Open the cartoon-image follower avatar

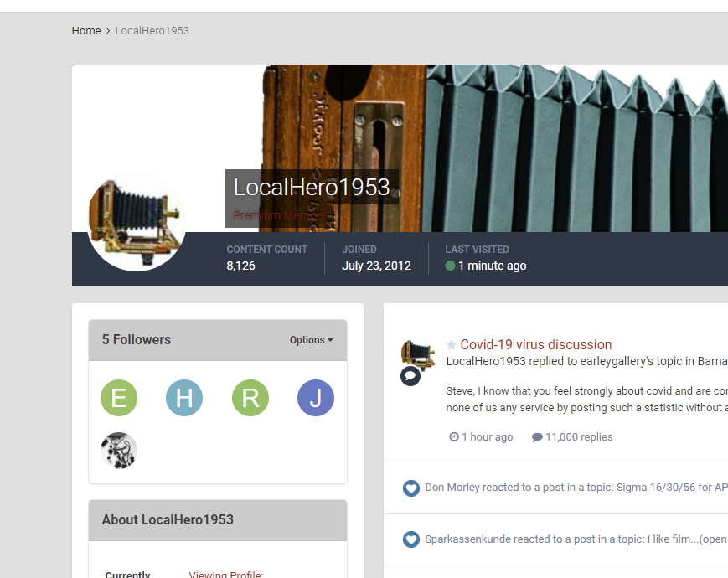pyautogui.click(x=119, y=451)
